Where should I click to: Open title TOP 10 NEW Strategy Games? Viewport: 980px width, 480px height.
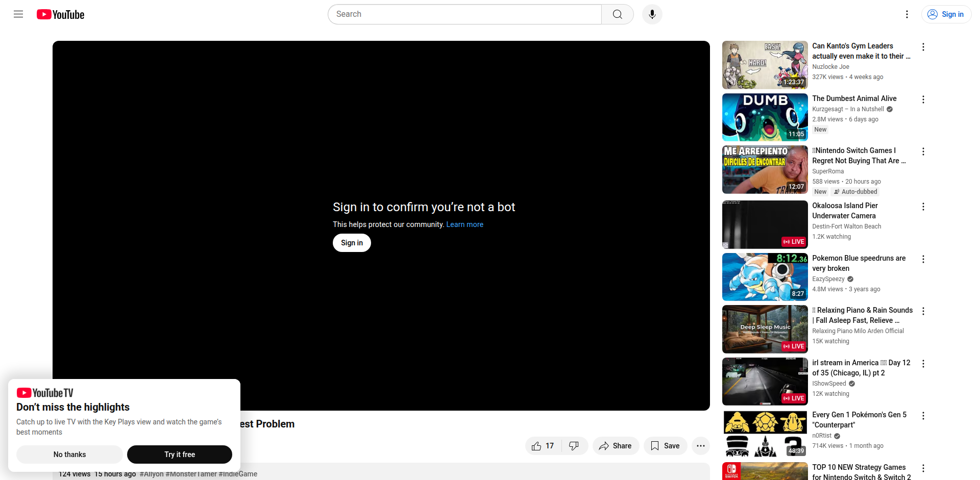pos(862,472)
